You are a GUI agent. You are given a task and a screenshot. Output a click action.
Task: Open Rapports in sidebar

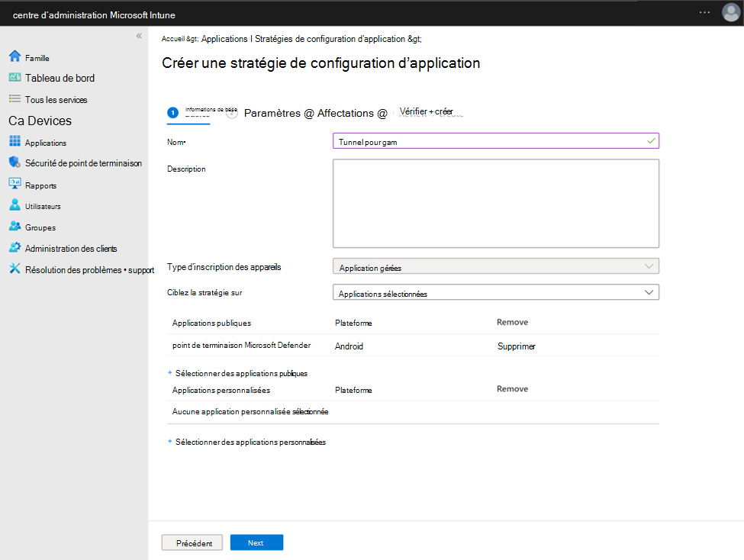[40, 185]
